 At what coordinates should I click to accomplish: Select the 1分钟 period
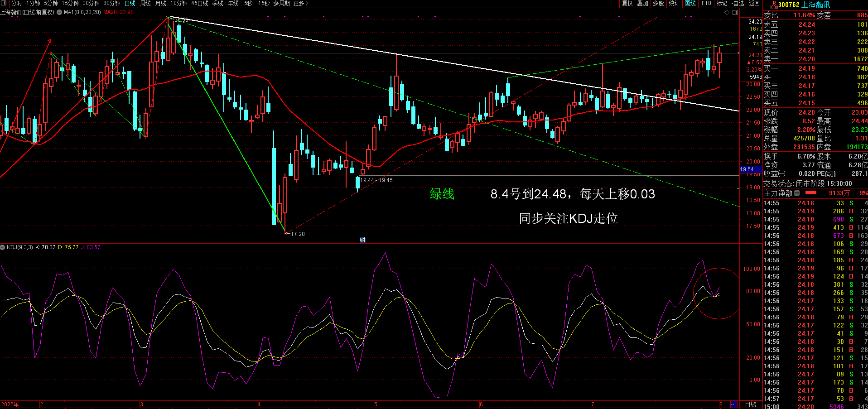click(33, 3)
